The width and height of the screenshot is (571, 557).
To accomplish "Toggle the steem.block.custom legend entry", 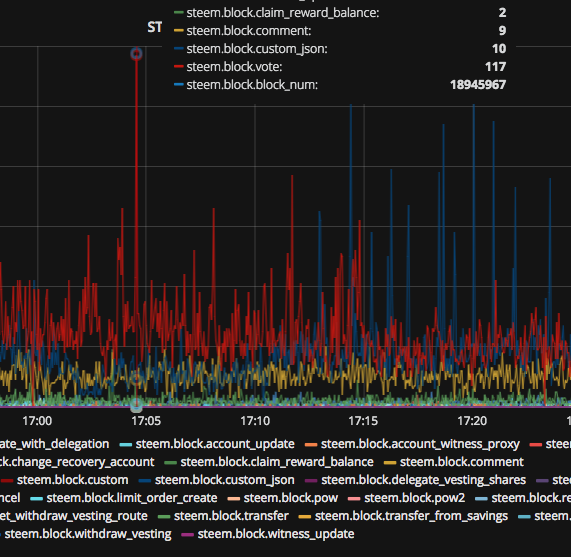I will click(x=72, y=480).
